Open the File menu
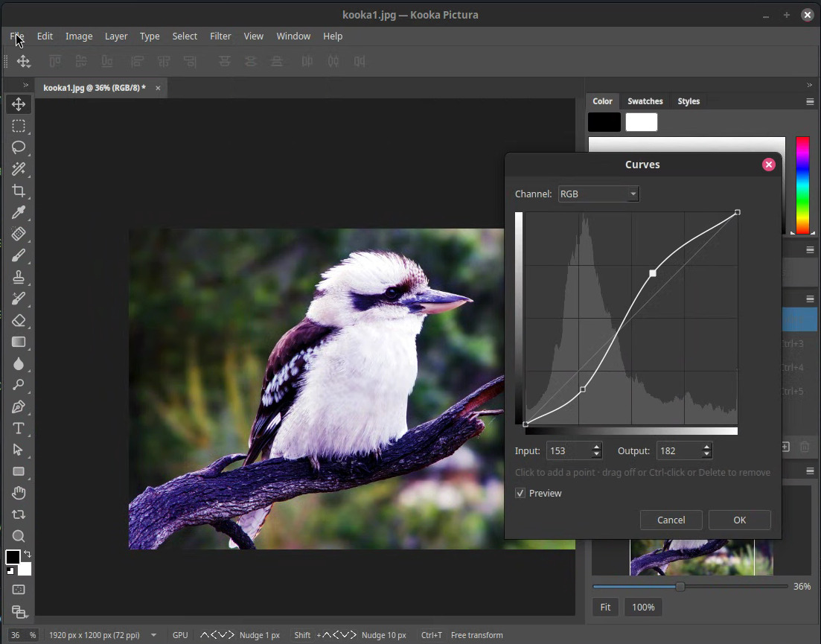 coord(17,36)
